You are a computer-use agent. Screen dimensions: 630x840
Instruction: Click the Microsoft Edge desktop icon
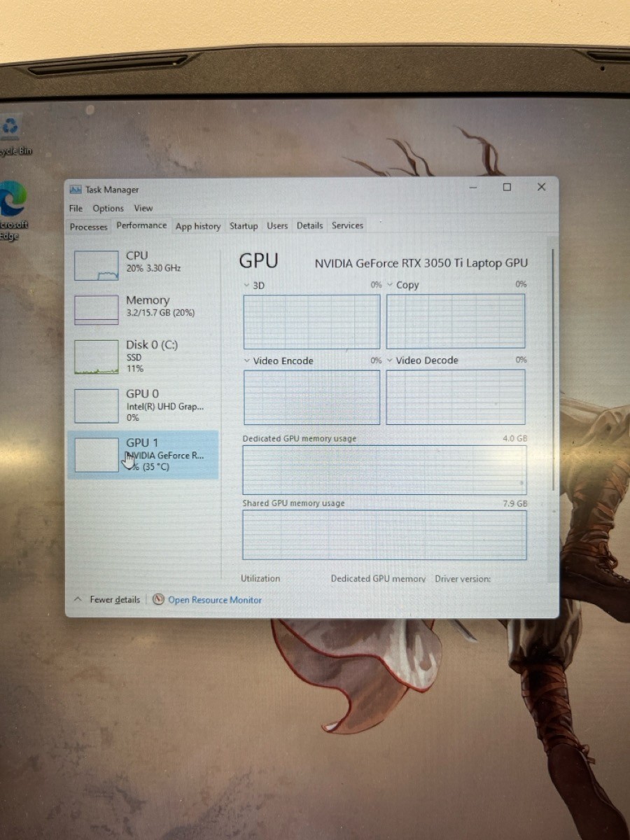[13, 210]
